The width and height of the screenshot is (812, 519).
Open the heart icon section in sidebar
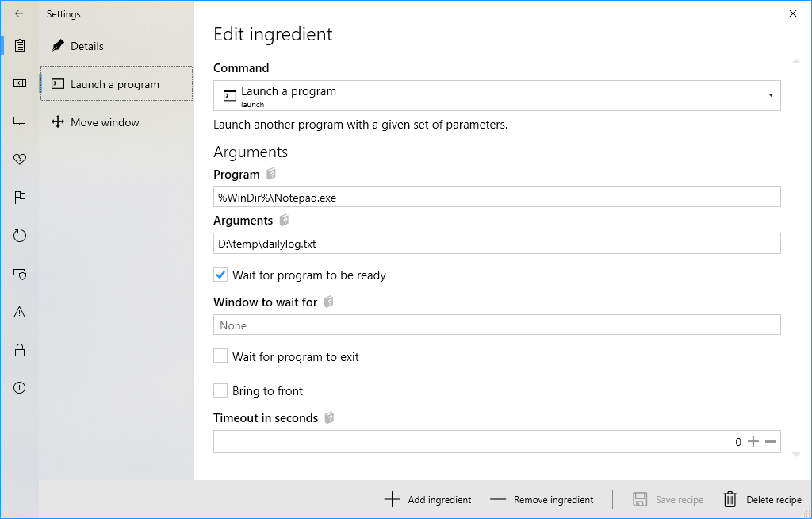click(20, 160)
